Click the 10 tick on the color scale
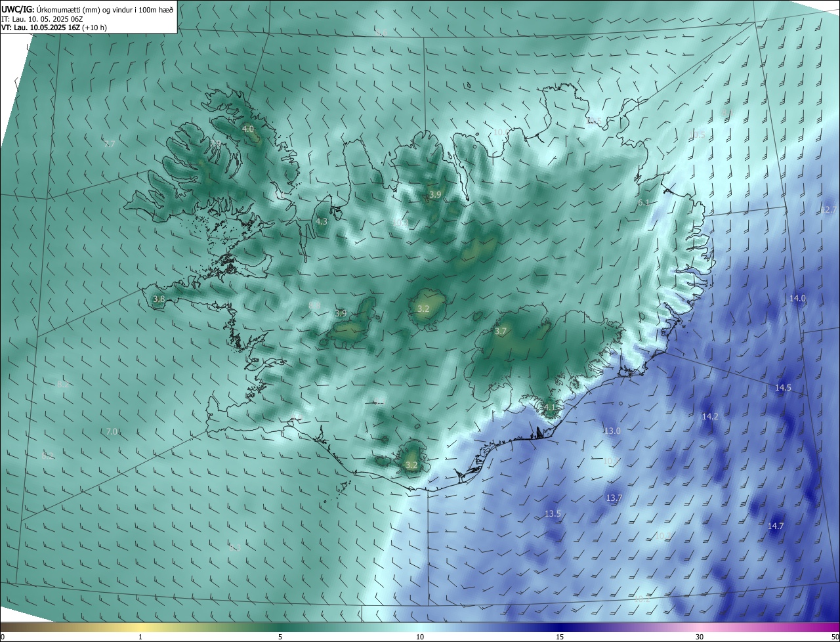840x642 pixels. pos(420,637)
